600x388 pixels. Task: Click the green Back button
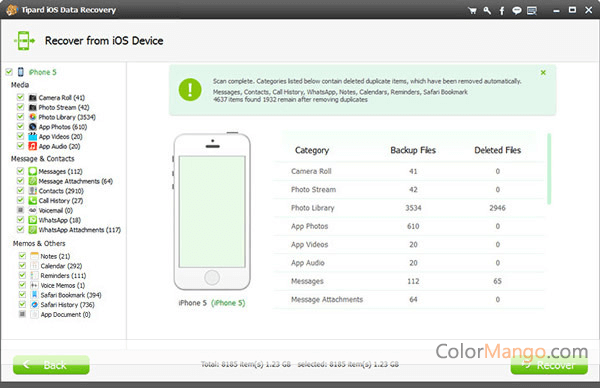click(51, 365)
